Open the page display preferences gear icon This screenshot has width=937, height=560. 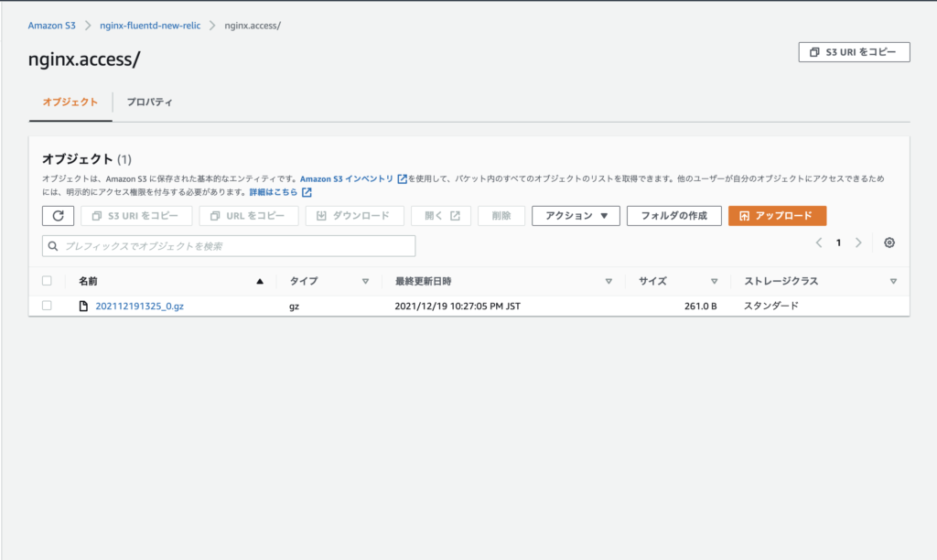pos(889,242)
